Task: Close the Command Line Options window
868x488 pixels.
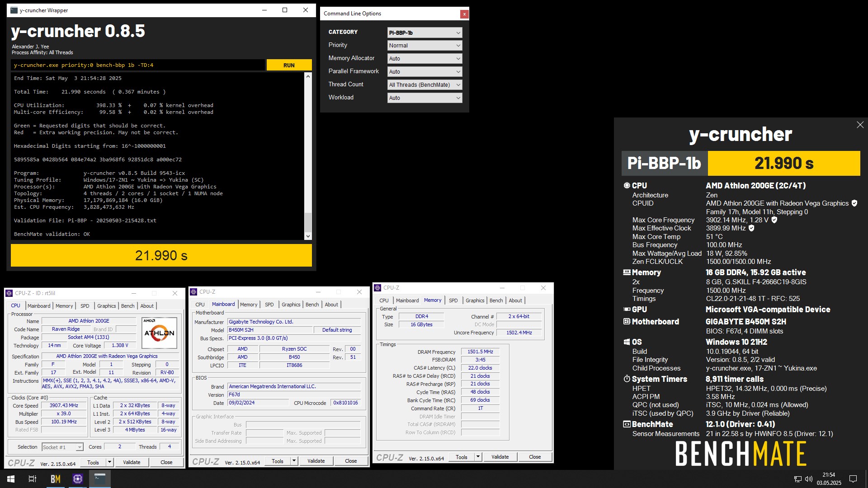Action: pos(464,14)
